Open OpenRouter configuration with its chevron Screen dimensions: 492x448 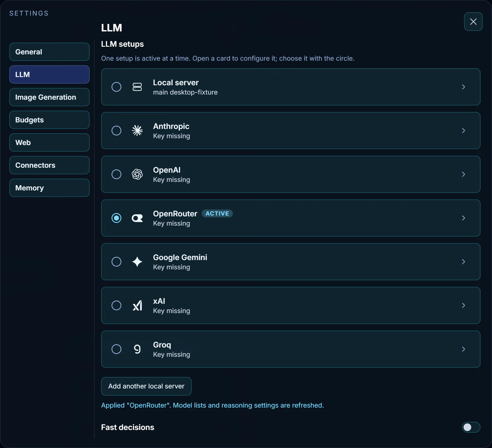(464, 218)
